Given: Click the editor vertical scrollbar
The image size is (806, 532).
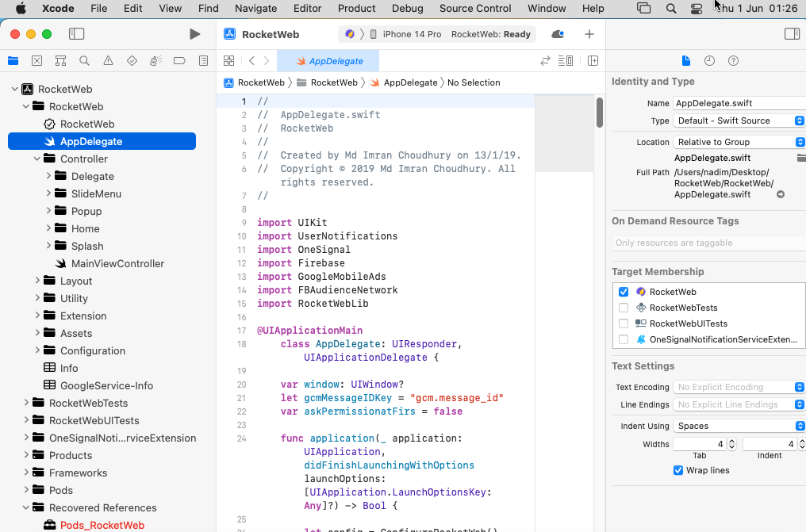Looking at the screenshot, I should [x=600, y=112].
